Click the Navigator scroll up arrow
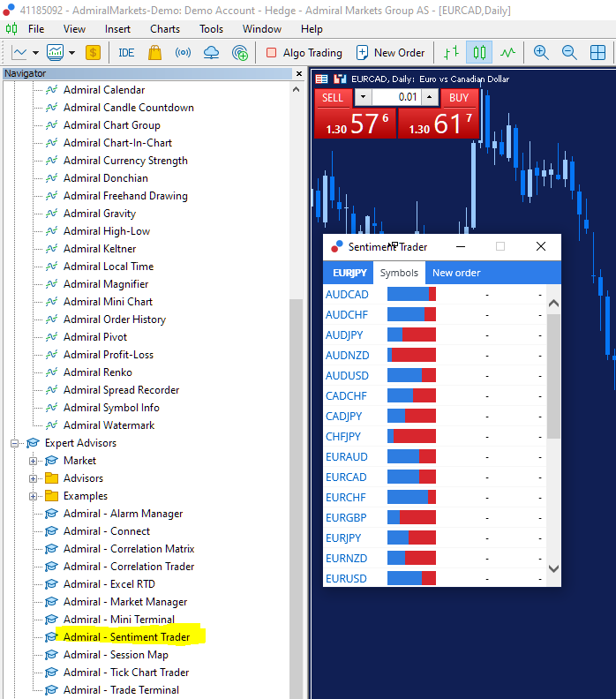 [x=296, y=90]
